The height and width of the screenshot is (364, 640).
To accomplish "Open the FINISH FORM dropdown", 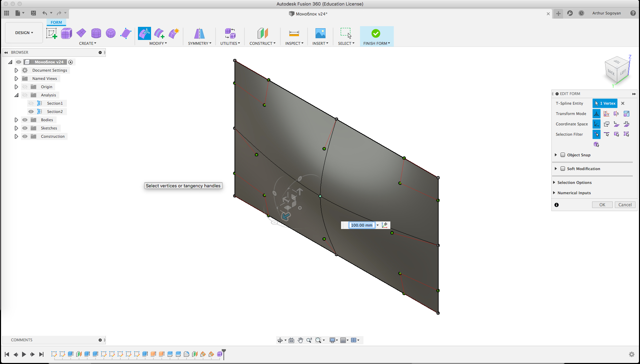I will [389, 43].
